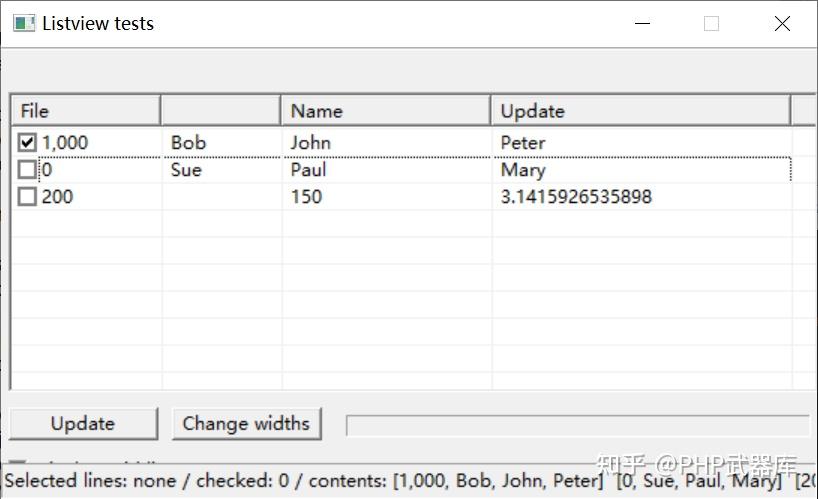Select the cell containing Peter

point(523,142)
